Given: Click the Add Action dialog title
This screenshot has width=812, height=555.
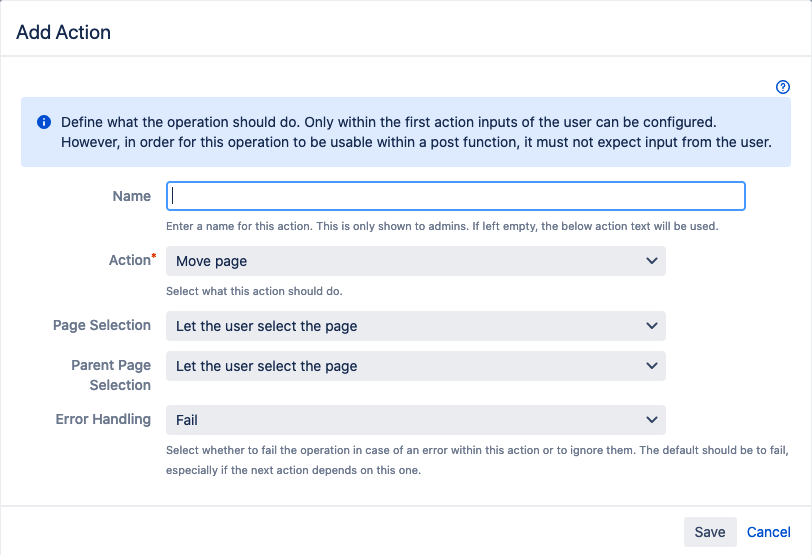Looking at the screenshot, I should (64, 32).
